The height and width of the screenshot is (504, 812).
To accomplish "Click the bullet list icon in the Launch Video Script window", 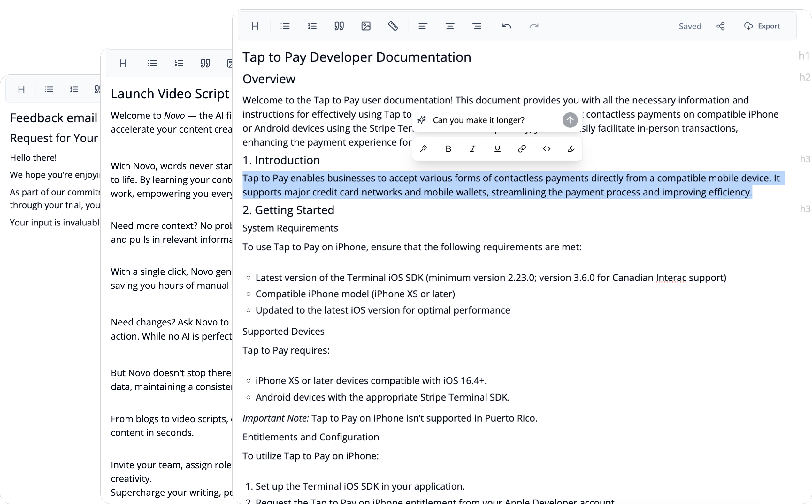I will pyautogui.click(x=152, y=63).
